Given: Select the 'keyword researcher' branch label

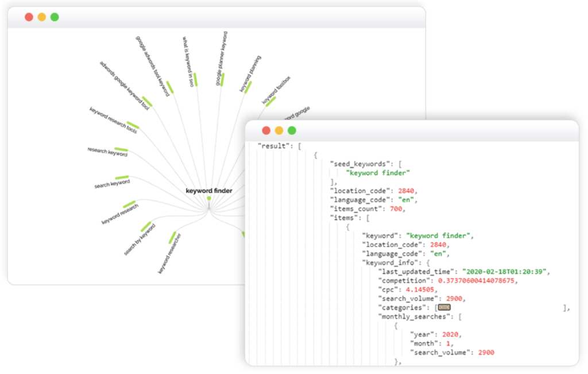Looking at the screenshot, I should pos(169,253).
